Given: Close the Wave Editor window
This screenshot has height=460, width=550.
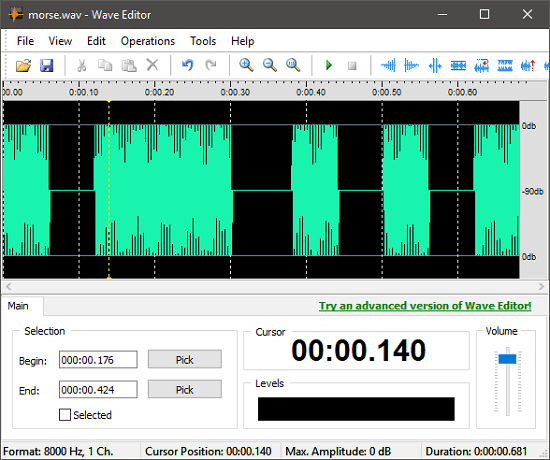Looking at the screenshot, I should pos(527,14).
